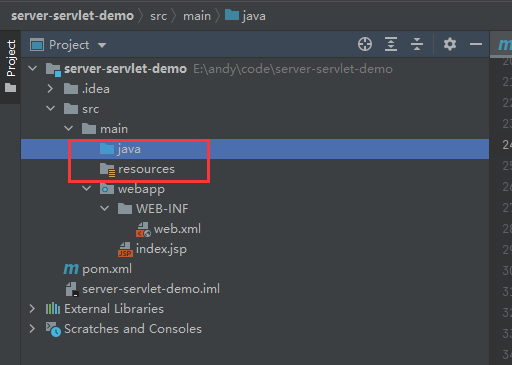Click the project path E:\andy\code\server-servlet-demo text
Image resolution: width=512 pixels, height=365 pixels.
293,69
